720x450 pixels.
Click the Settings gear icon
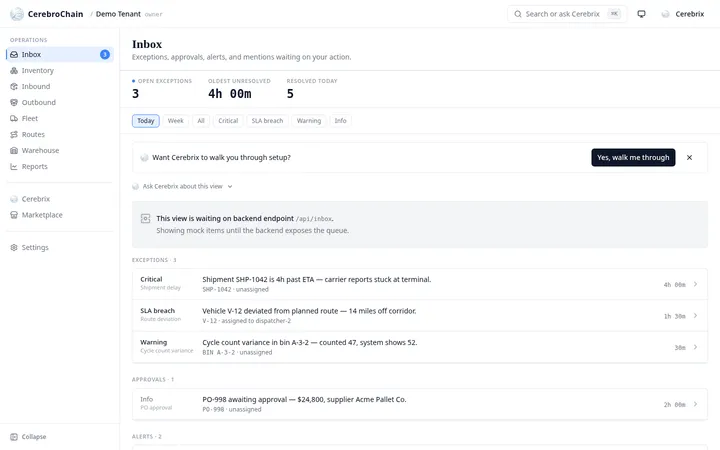point(14,248)
